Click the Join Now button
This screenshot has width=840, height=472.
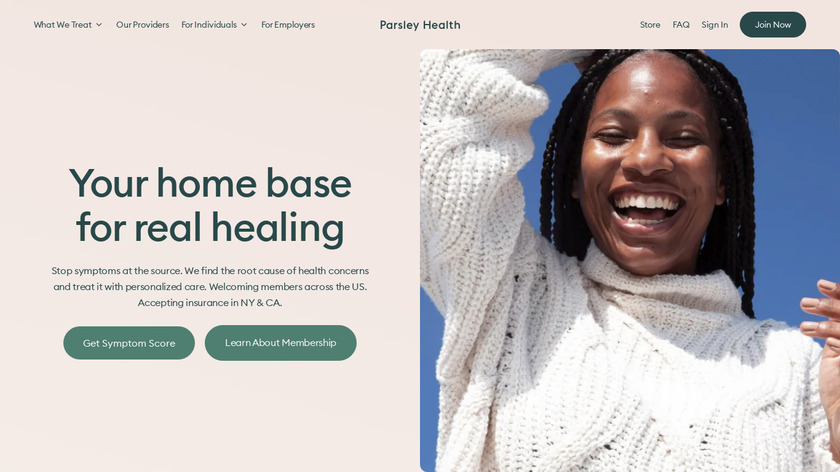[x=772, y=25]
